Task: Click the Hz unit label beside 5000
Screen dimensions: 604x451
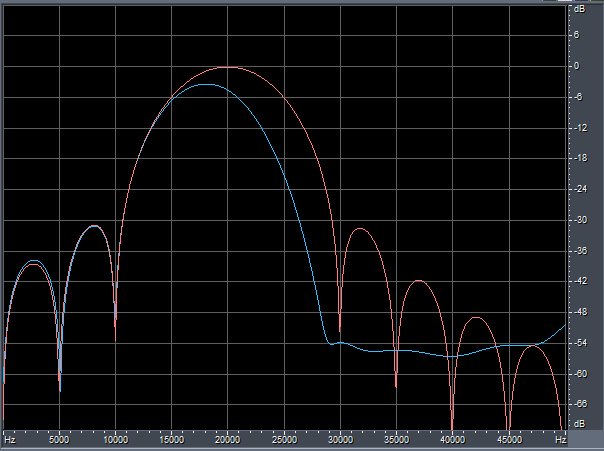Action: (x=10, y=440)
